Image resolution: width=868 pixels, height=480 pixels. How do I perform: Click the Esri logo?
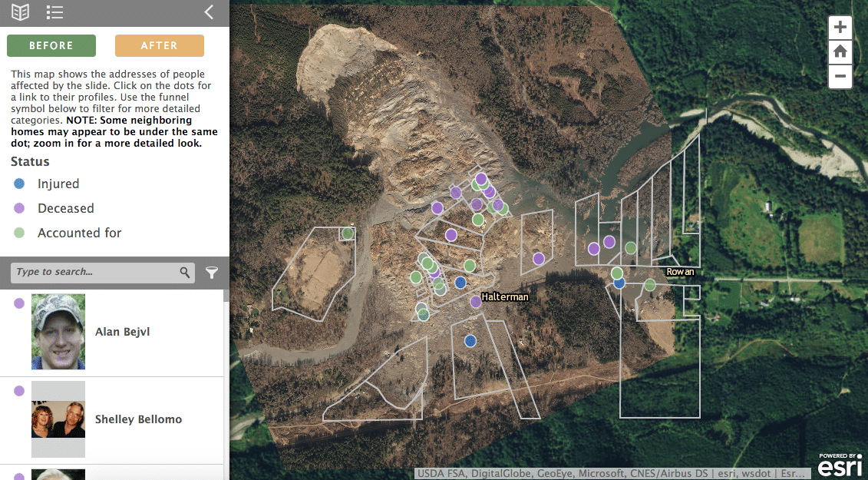pyautogui.click(x=840, y=465)
